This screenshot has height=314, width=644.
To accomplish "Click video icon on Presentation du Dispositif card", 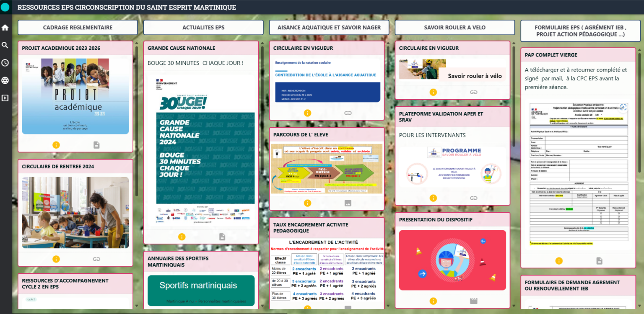I will point(473,301).
